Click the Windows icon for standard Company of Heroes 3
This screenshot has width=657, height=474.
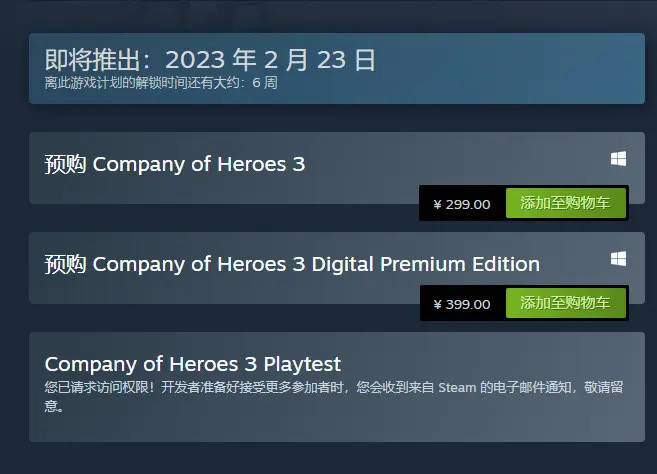tap(618, 159)
